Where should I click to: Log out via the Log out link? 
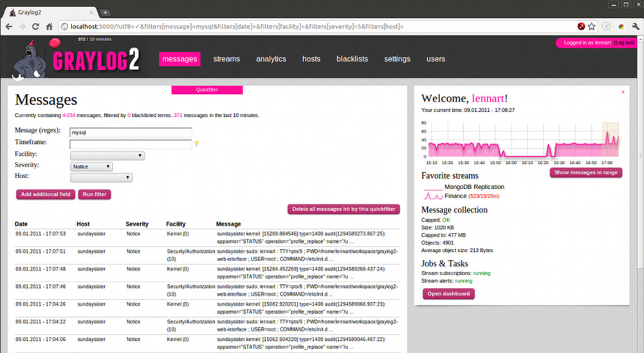[x=624, y=42]
